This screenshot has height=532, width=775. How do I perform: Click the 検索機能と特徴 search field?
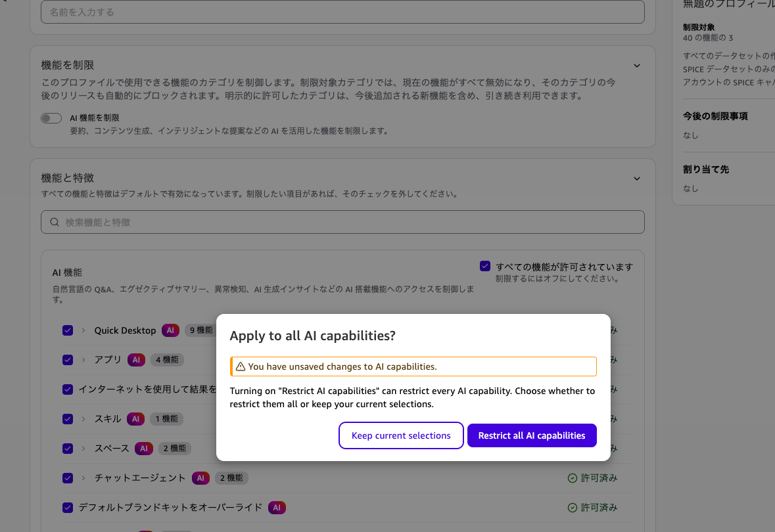[x=342, y=222]
